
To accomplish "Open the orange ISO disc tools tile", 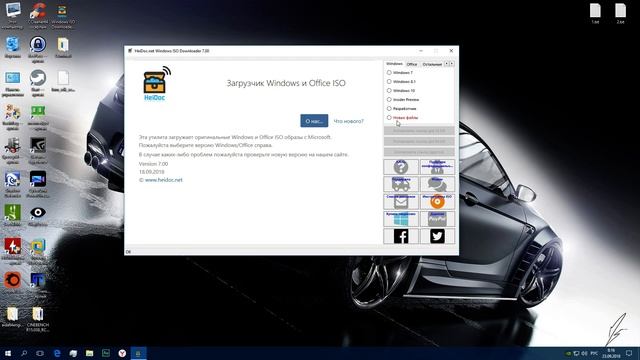I will pyautogui.click(x=437, y=202).
